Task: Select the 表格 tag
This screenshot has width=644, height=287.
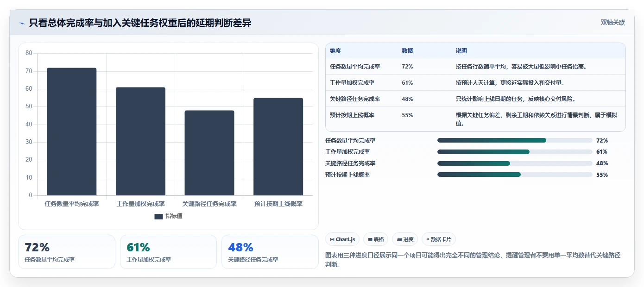Action: [376, 239]
